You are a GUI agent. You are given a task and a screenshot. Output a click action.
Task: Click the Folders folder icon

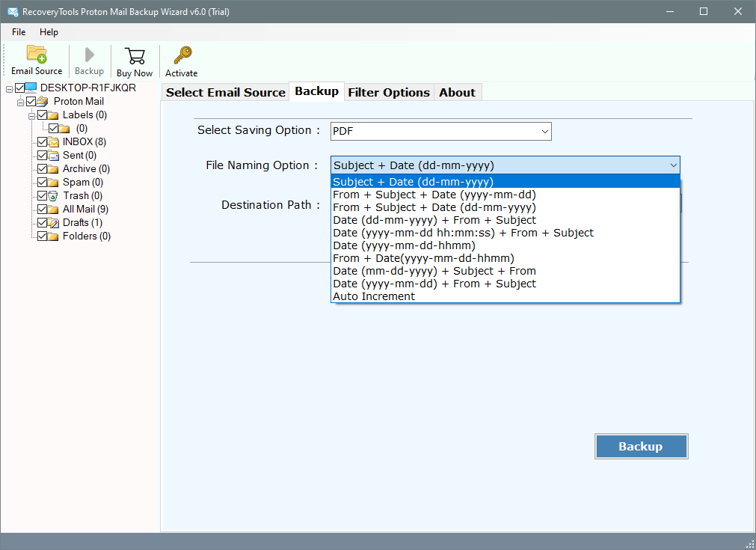coord(54,236)
